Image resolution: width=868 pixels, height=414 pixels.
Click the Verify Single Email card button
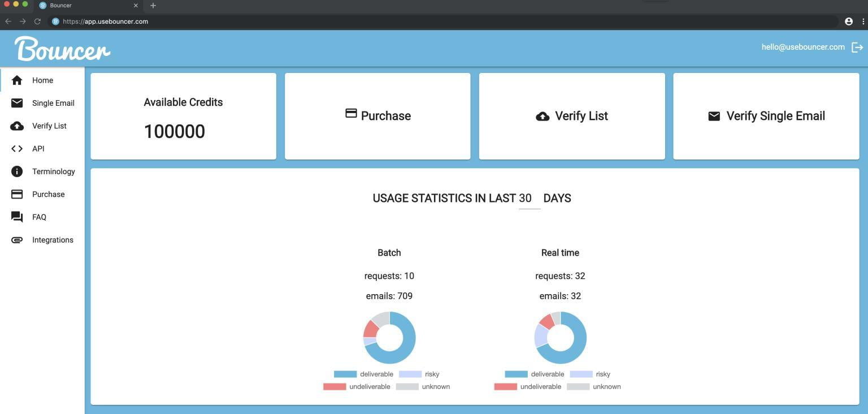pos(766,116)
